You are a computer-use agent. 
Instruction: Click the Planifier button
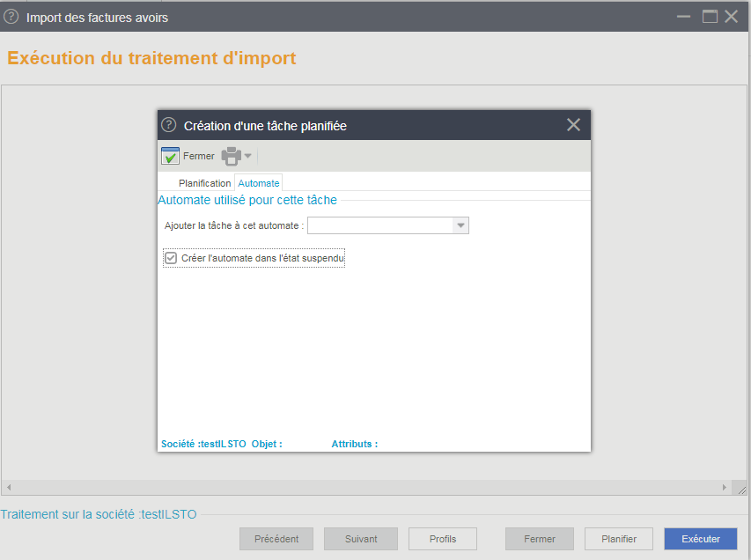619,539
